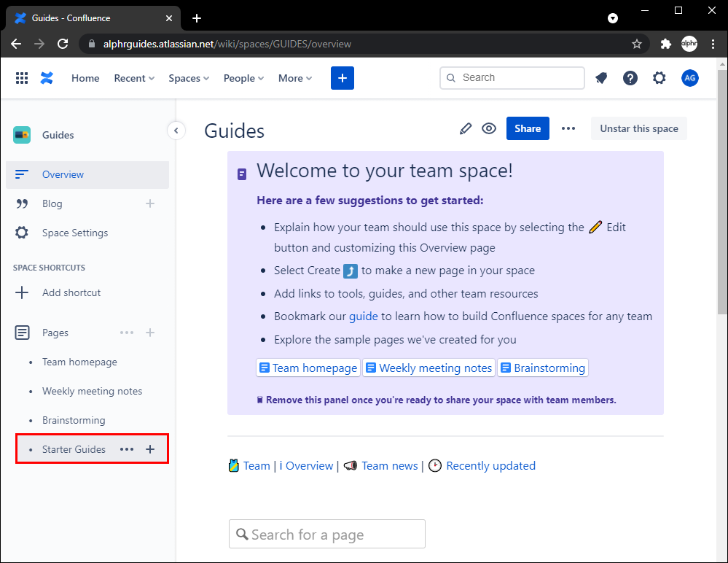Open a new browser tab

pos(197,18)
